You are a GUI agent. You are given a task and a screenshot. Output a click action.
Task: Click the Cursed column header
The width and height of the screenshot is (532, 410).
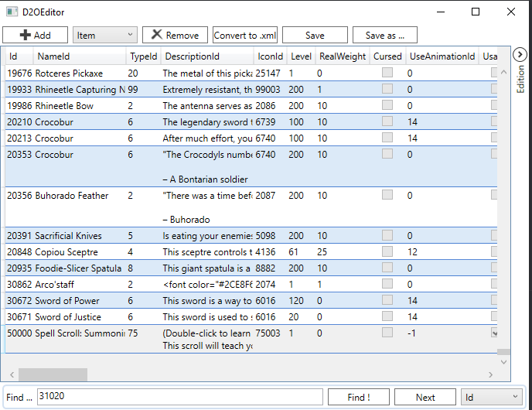[x=387, y=56]
